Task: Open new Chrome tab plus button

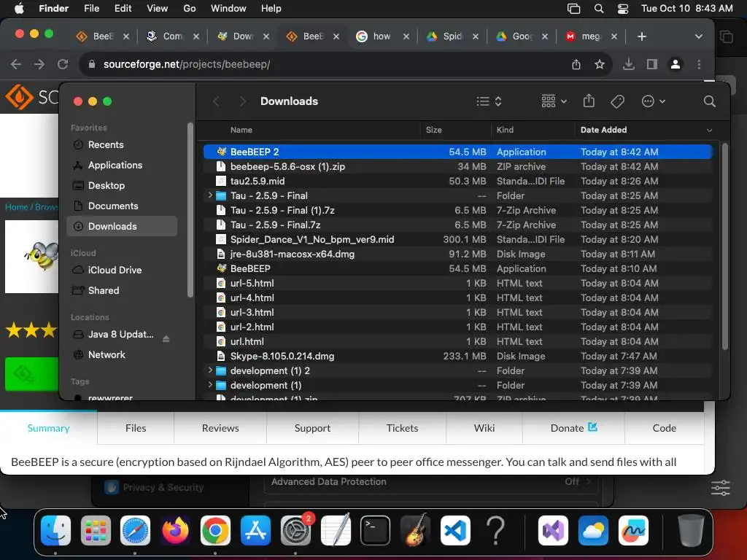Action: click(642, 36)
